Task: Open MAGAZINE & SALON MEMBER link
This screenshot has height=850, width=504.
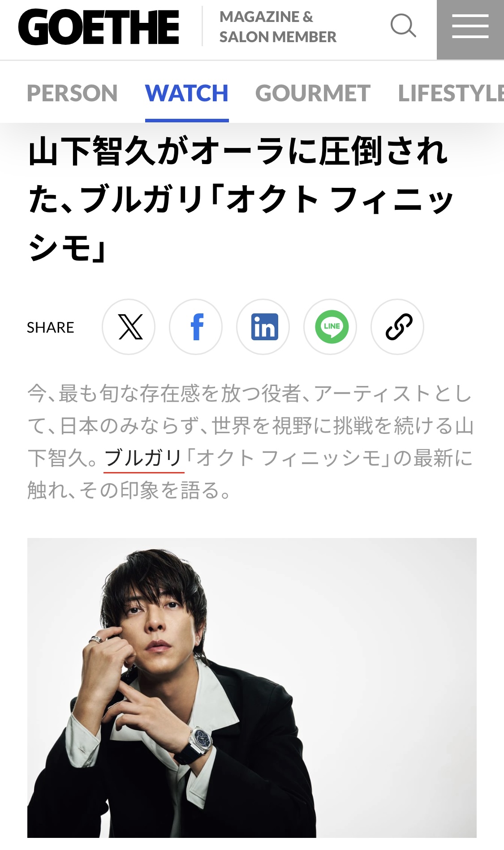Action: pos(278,27)
